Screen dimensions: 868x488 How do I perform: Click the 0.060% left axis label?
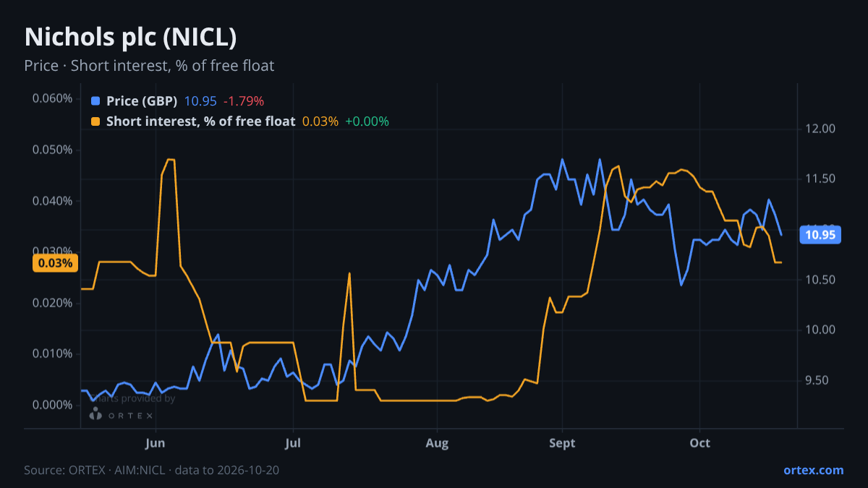tap(53, 98)
